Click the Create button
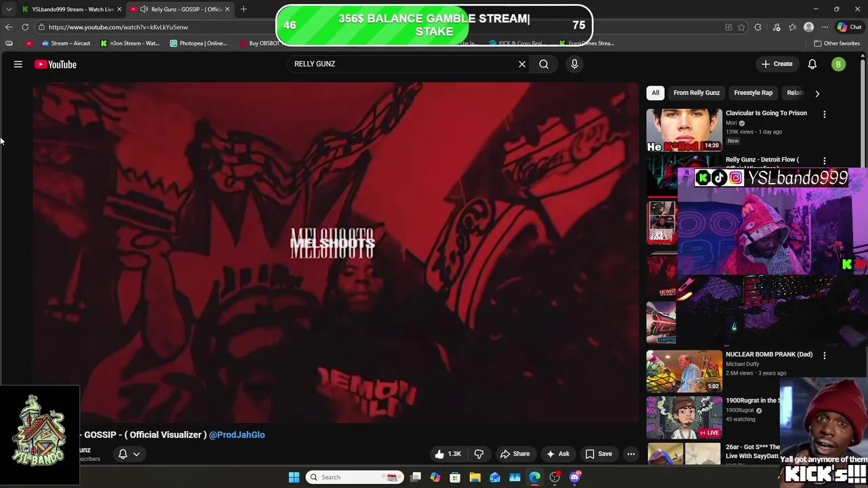This screenshot has width=868, height=488. coord(777,64)
